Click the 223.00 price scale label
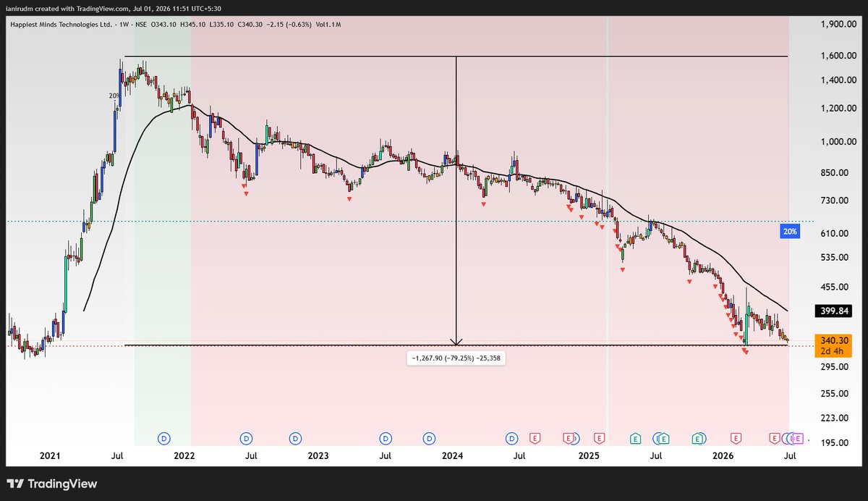Screen dimensions: 868x501 (835, 418)
